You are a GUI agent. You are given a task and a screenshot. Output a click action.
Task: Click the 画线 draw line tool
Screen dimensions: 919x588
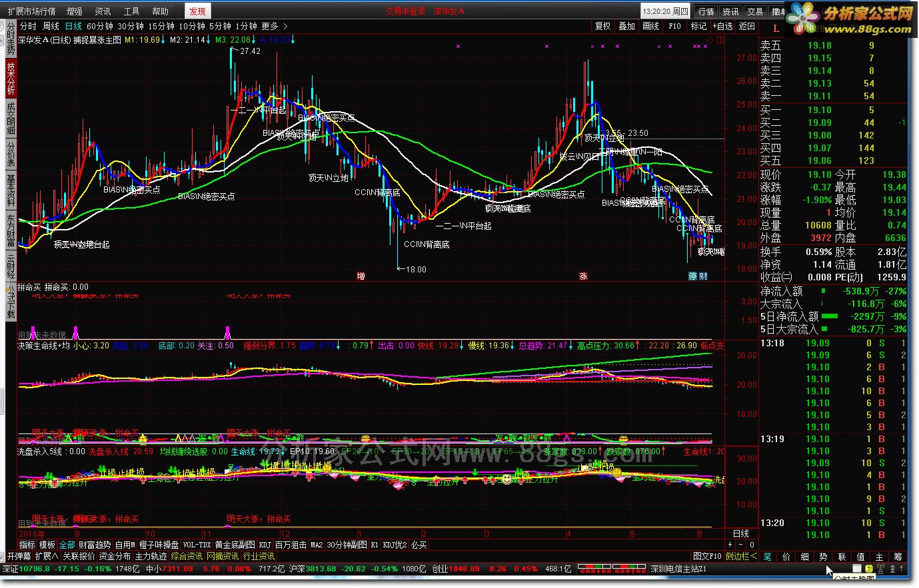[651, 26]
